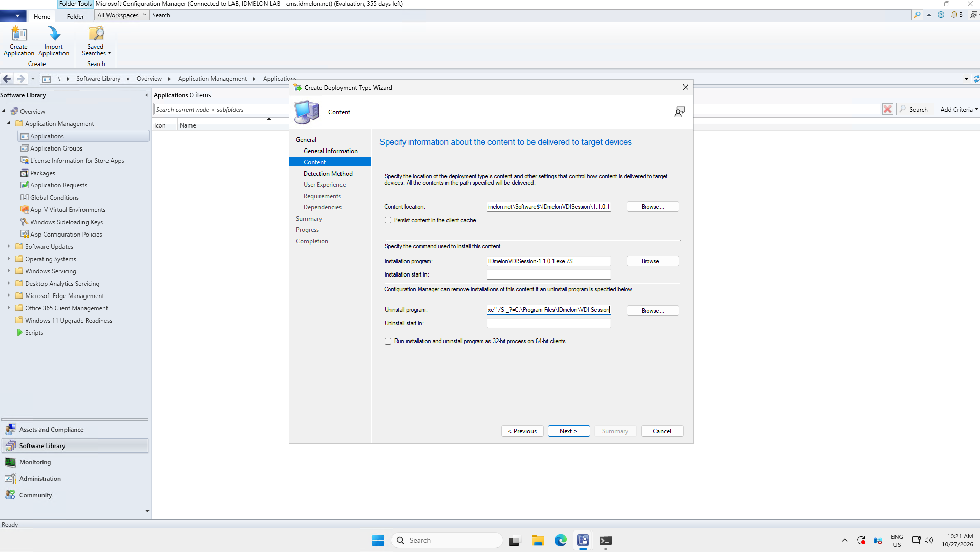Open the Monitoring workspace

pyautogui.click(x=75, y=462)
